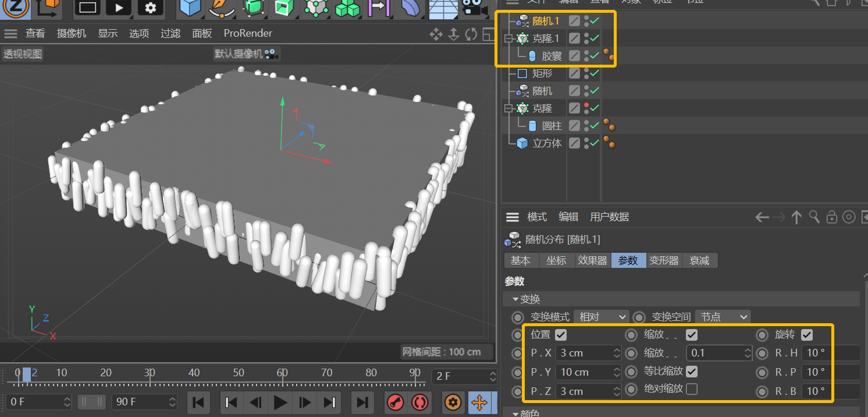Click the material tag on 立方体 row

pyautogui.click(x=609, y=143)
